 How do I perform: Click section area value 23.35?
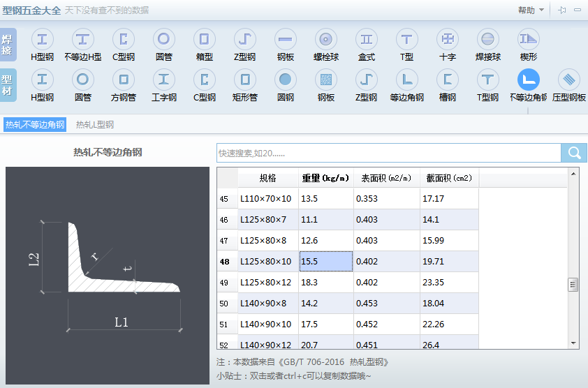pos(449,283)
